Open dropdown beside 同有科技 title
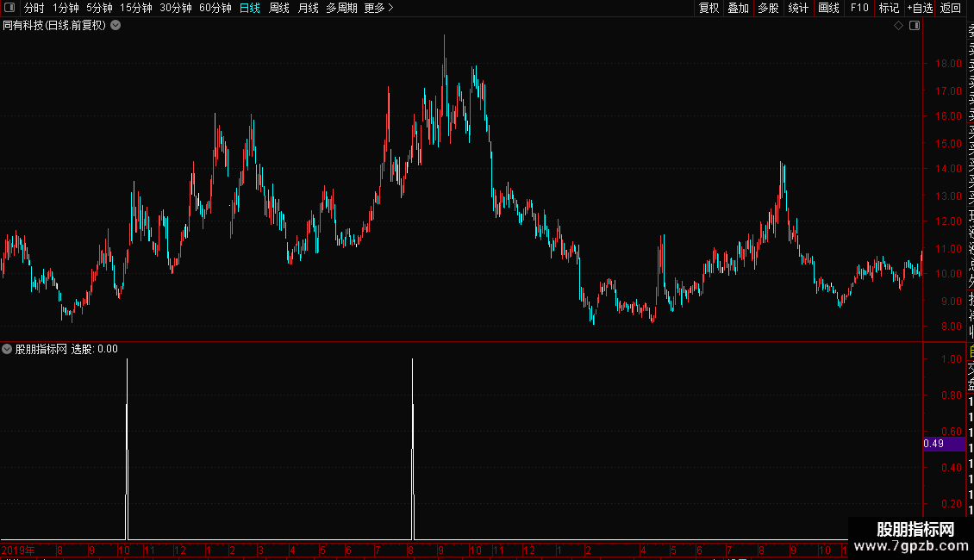Screen dimensions: 974x560 click(116, 26)
